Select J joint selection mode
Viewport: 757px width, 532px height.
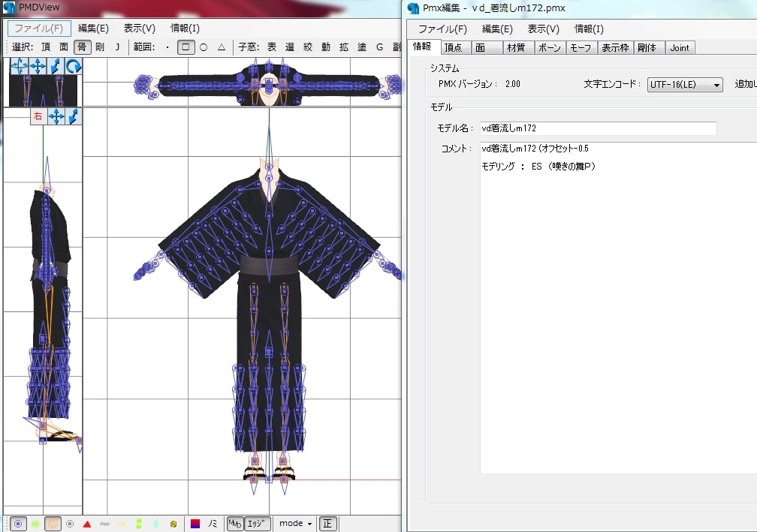point(117,47)
